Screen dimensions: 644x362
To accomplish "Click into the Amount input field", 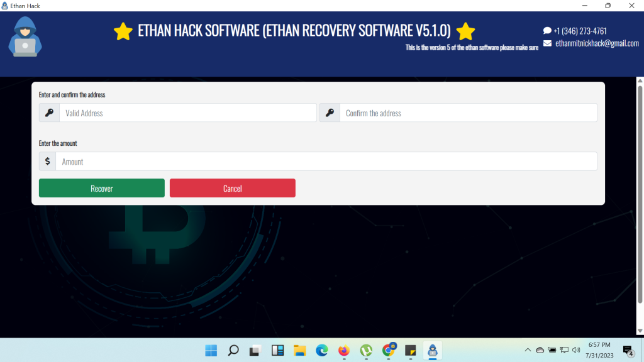I will click(326, 162).
